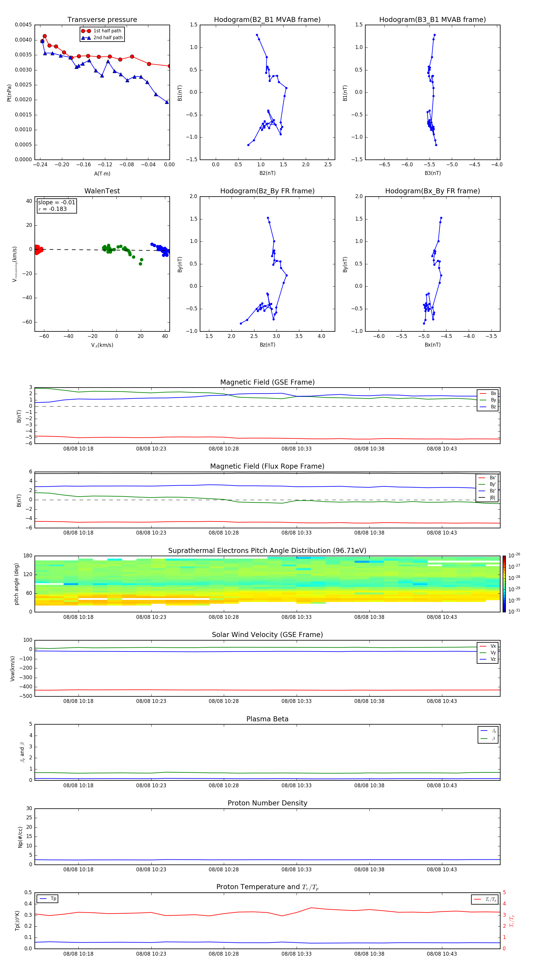Select the Tp legend entry in the temperature panel
Viewport: 535px width, 980px height.
click(x=47, y=899)
